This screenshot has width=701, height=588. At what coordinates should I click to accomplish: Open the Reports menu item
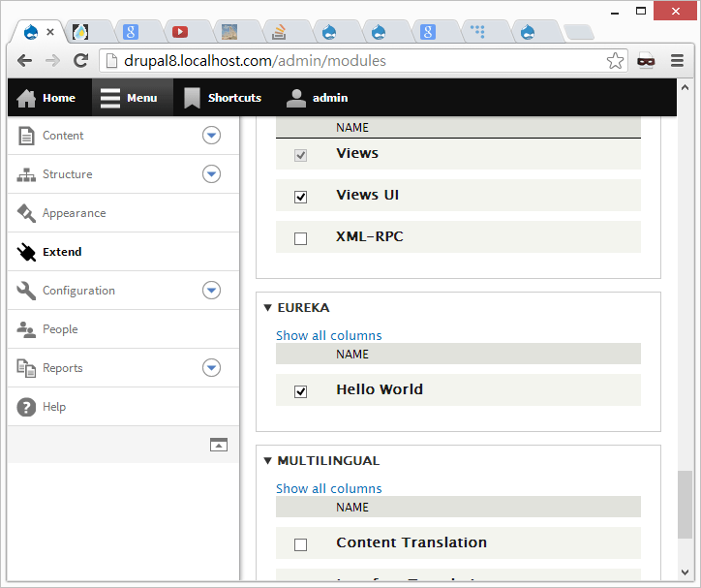63,368
